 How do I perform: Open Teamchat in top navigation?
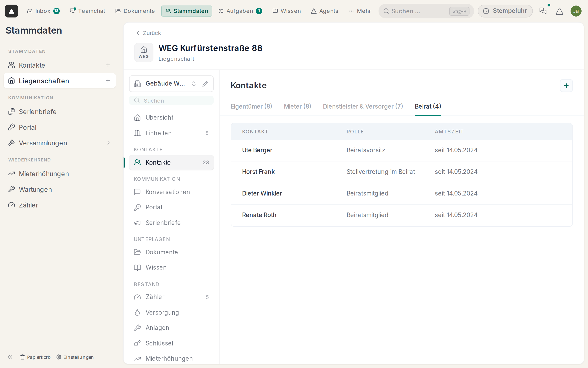(88, 11)
